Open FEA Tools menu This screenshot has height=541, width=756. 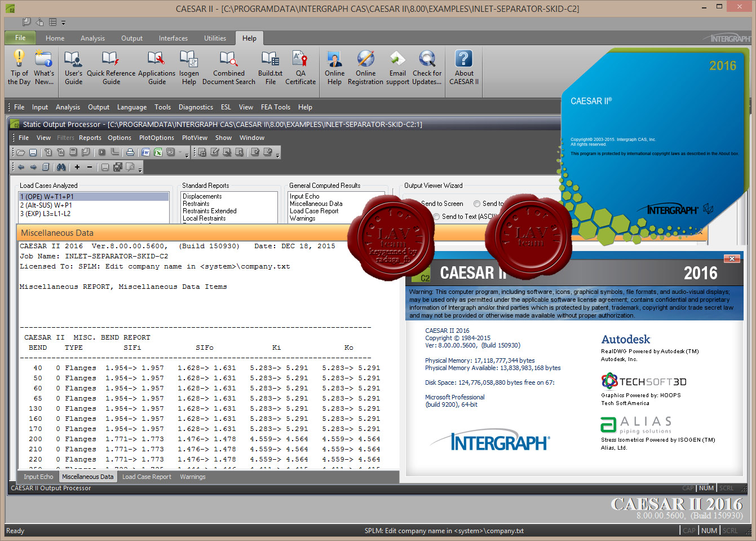(276, 107)
